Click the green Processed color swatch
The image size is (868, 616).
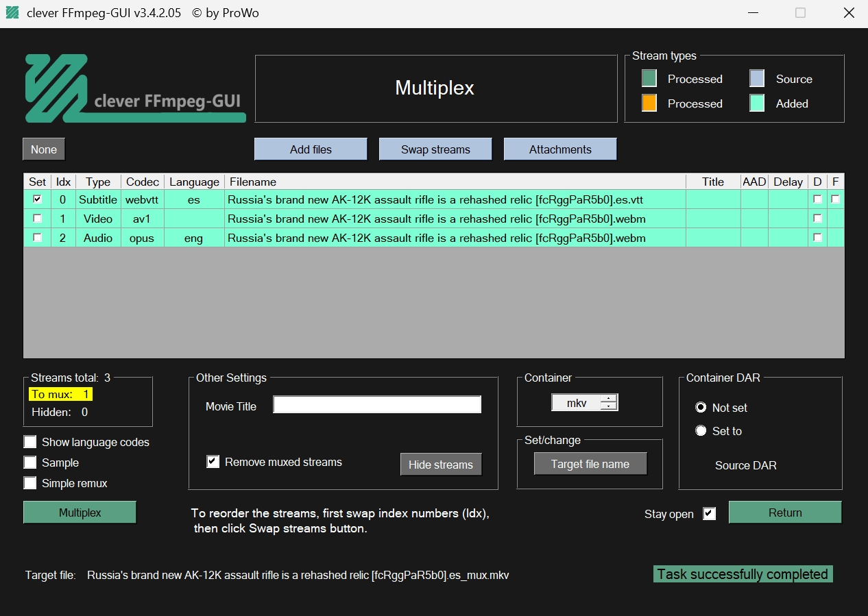[x=649, y=79]
